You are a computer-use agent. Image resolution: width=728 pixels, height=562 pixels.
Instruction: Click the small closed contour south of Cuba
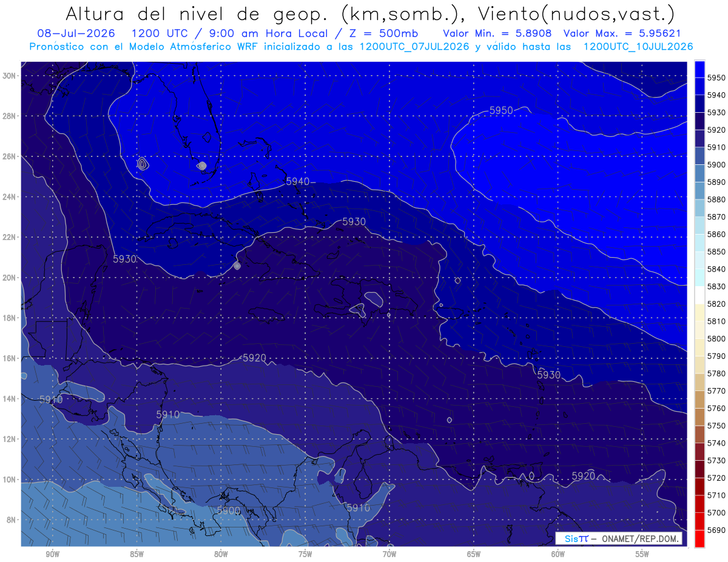237,266
